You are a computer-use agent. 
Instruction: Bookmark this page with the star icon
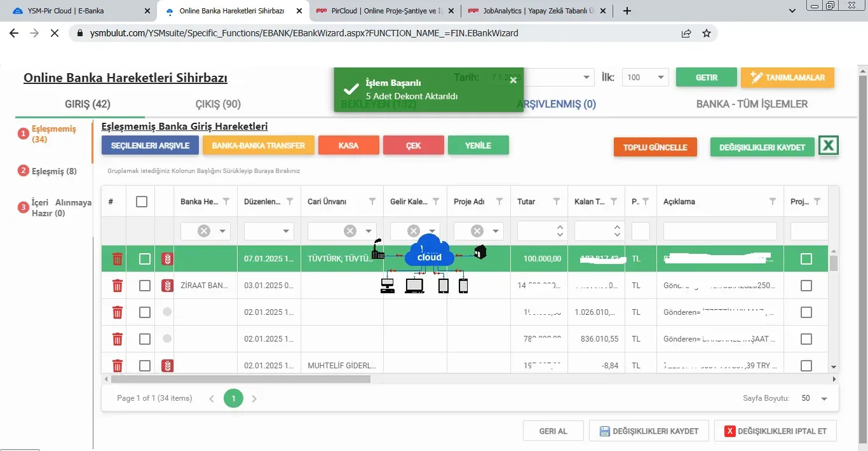(x=706, y=33)
